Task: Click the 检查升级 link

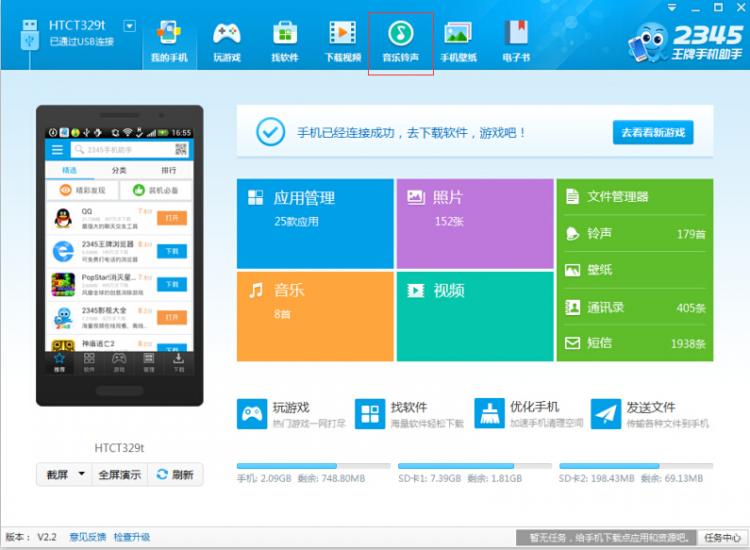Action: tap(132, 537)
